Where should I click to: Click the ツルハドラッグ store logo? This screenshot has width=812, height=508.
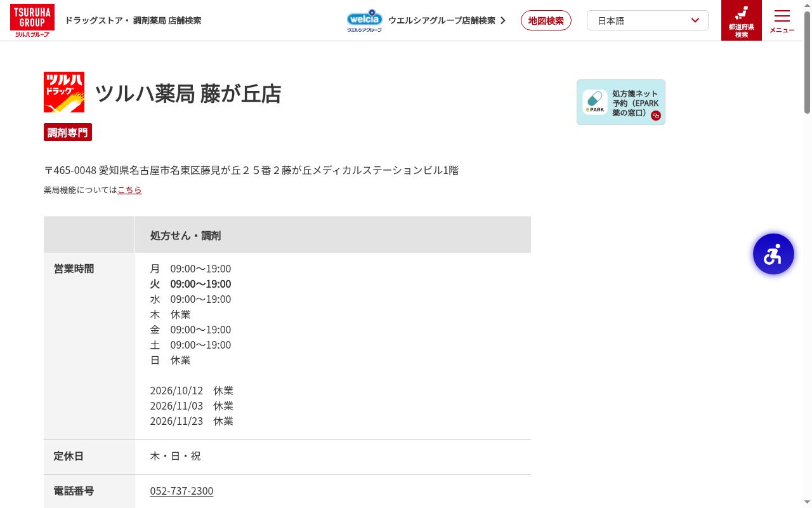click(64, 92)
